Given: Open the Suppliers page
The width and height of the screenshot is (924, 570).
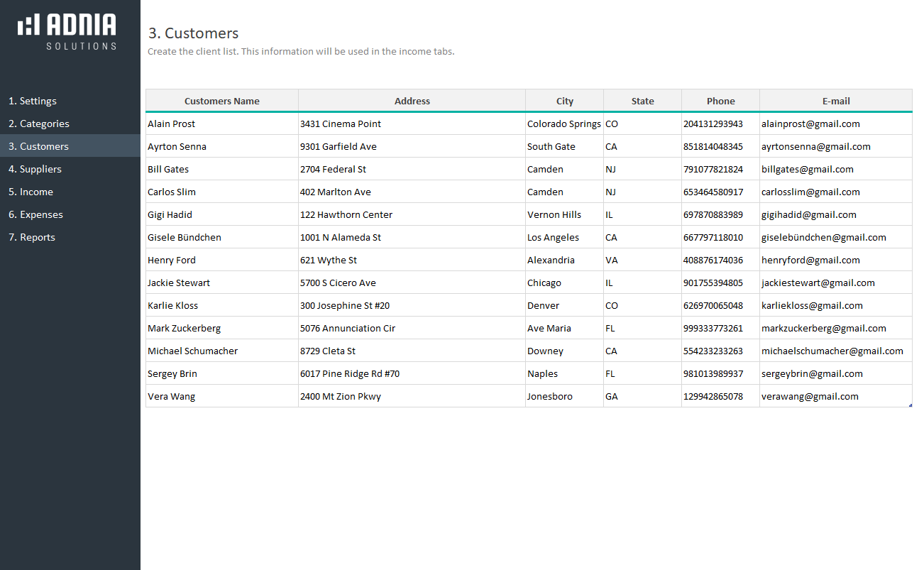Looking at the screenshot, I should coord(35,169).
